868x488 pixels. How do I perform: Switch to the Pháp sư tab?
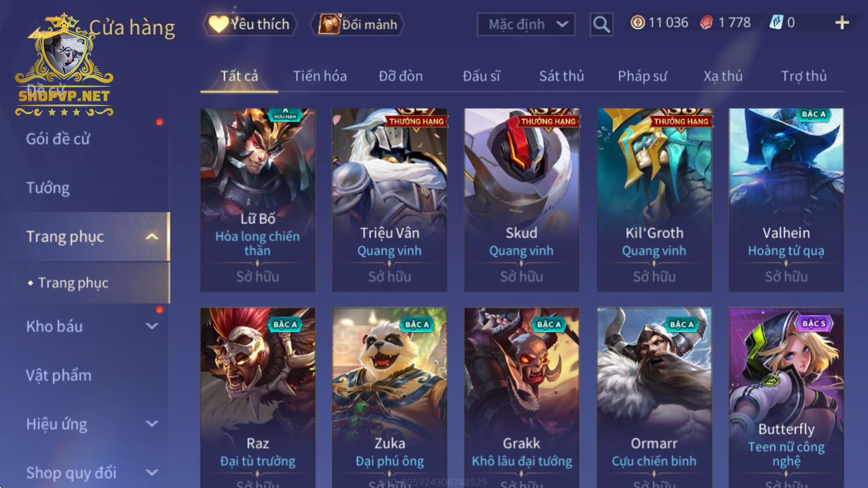(642, 76)
